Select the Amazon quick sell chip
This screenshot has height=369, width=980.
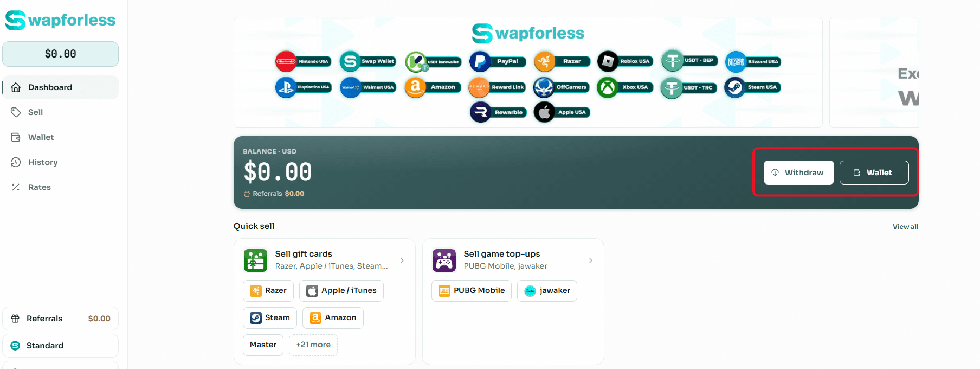tap(333, 318)
